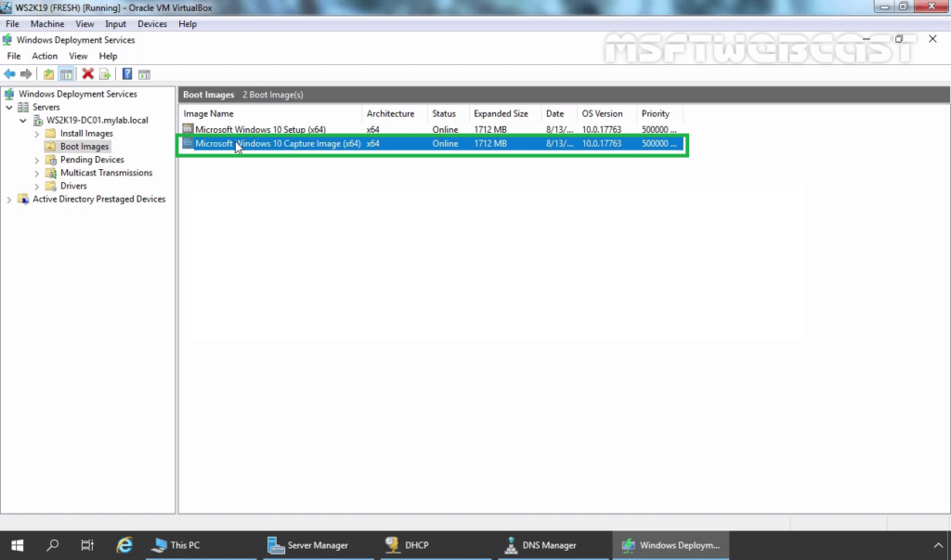Open Task View from the taskbar
Image resolution: width=951 pixels, height=560 pixels.
[87, 545]
